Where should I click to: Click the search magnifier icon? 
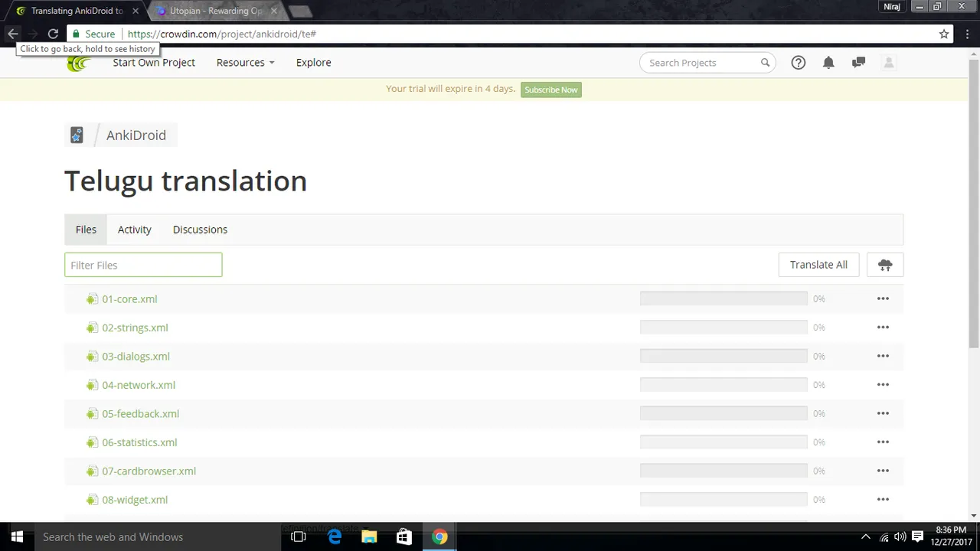point(765,63)
